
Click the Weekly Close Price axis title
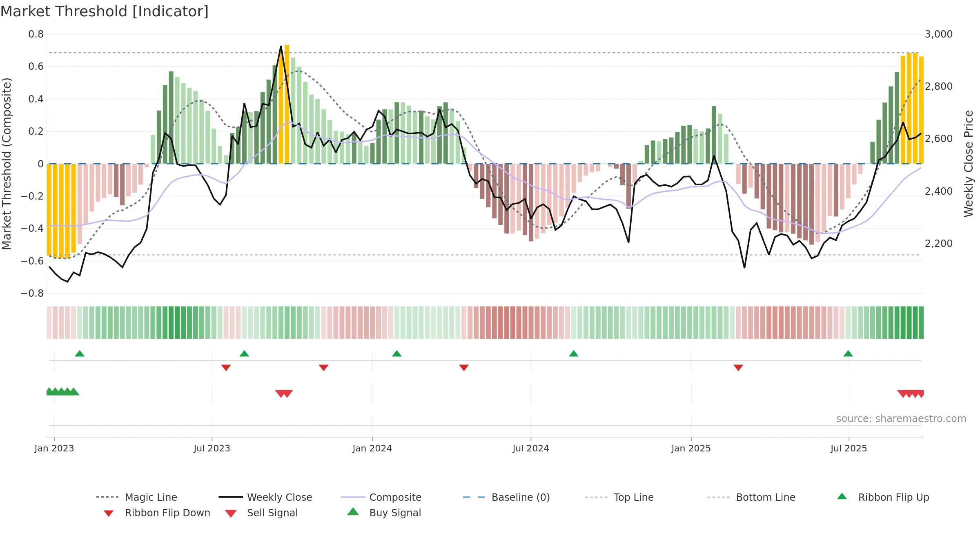pos(969,164)
